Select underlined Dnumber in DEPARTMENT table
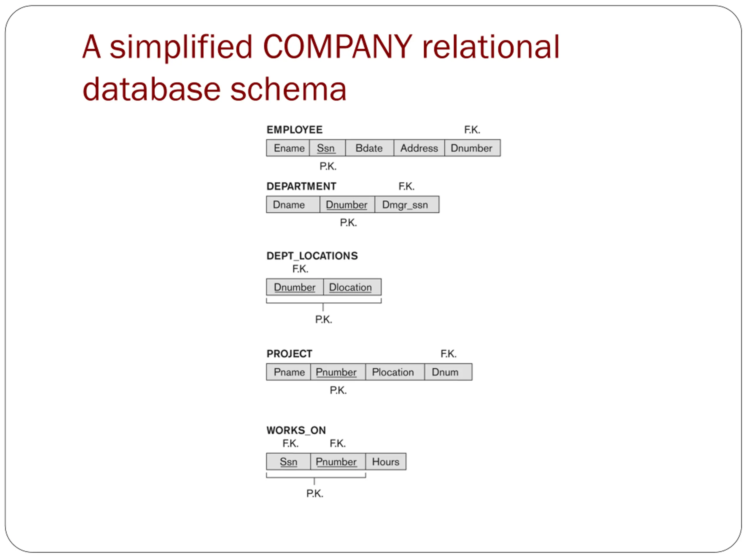 [x=348, y=205]
